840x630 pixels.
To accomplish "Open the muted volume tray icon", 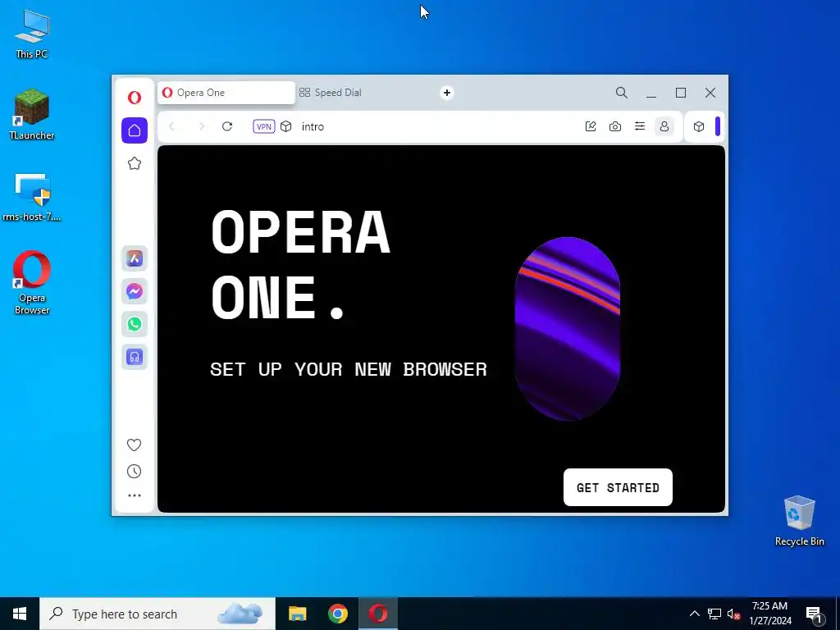I will point(733,614).
